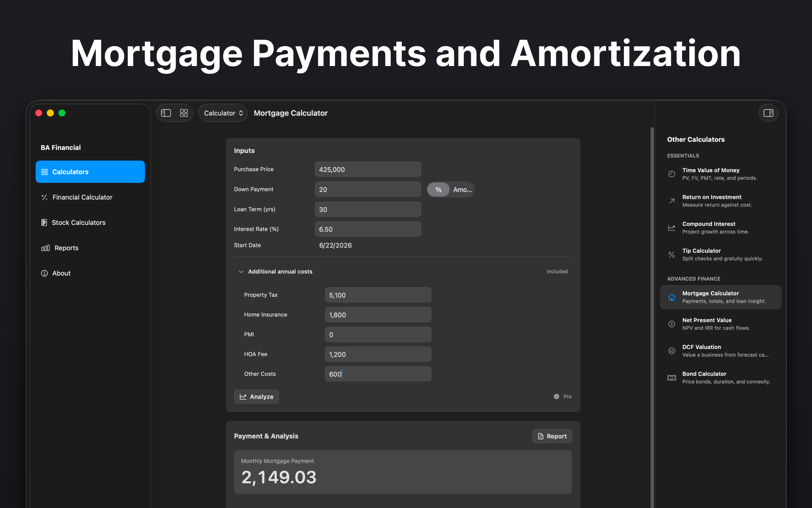The width and height of the screenshot is (812, 508).
Task: Select Mortgage Calculator in Advanced Finance list
Action: (721, 297)
